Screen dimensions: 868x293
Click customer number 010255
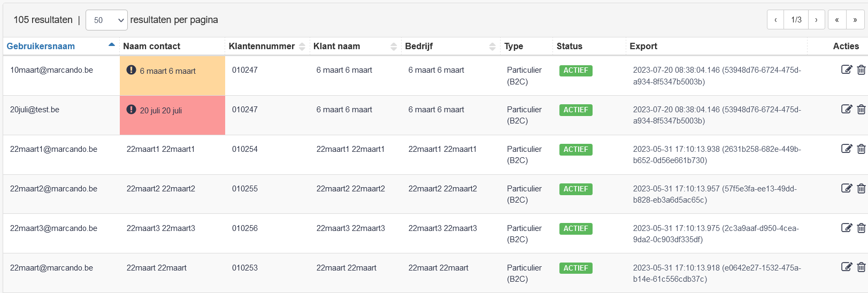tap(245, 189)
